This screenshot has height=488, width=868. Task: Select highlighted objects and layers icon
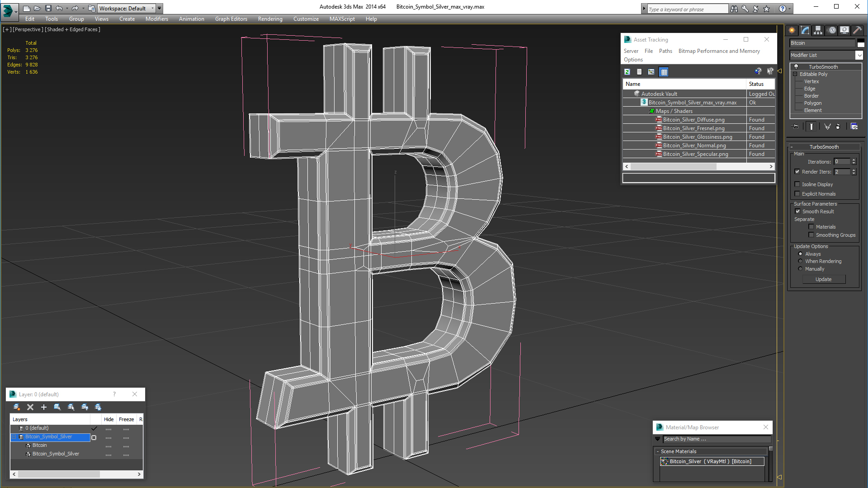[57, 407]
